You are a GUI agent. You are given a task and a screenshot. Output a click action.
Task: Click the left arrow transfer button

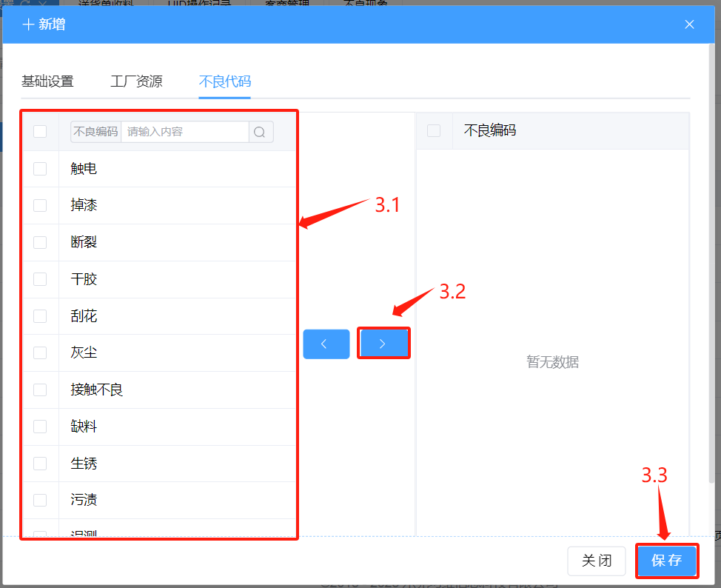click(326, 344)
